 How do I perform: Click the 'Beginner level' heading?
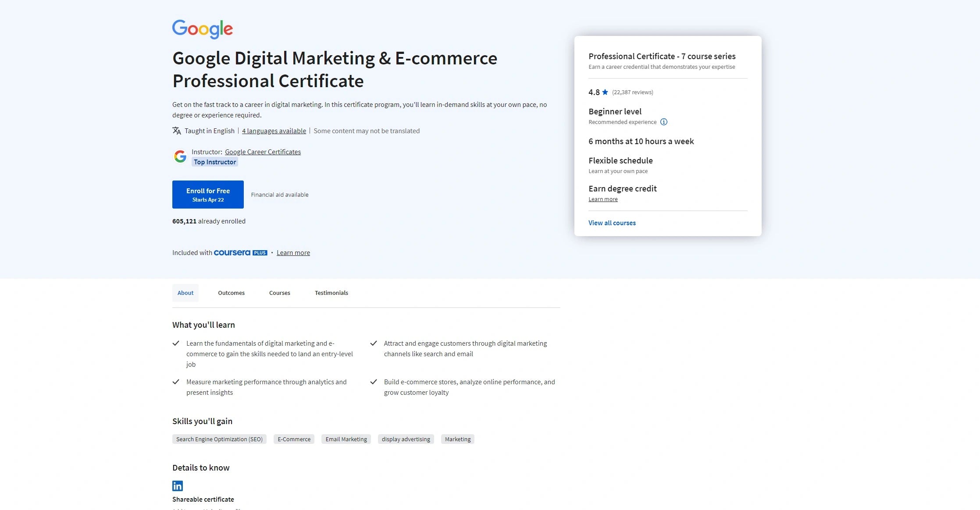tap(615, 112)
